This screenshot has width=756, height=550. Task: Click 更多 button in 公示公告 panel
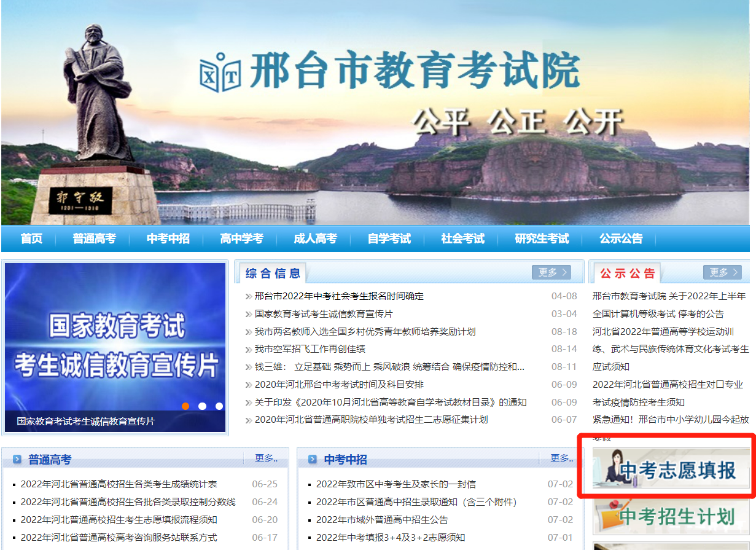722,272
